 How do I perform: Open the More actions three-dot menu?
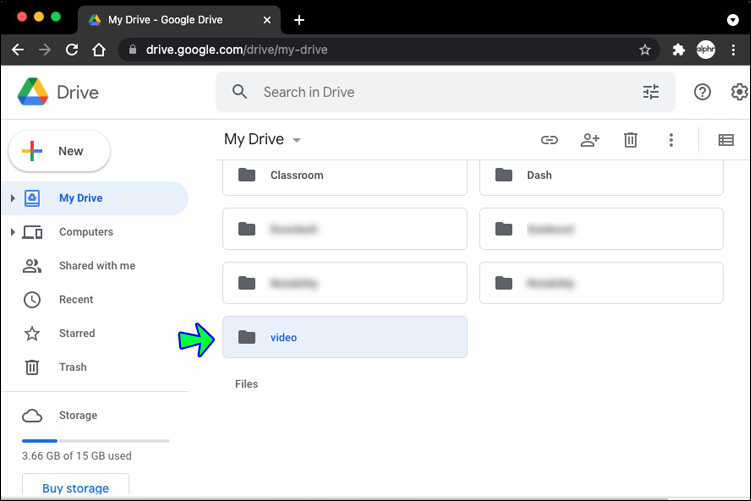point(671,140)
